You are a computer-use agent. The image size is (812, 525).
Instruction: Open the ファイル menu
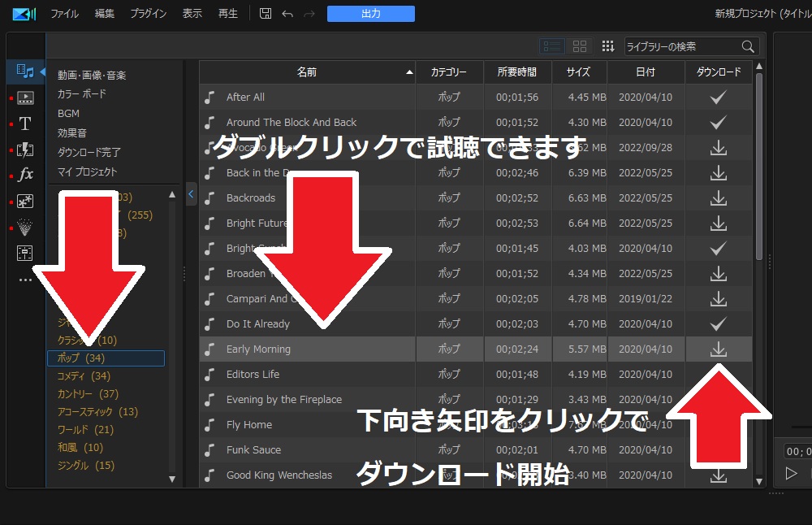64,14
